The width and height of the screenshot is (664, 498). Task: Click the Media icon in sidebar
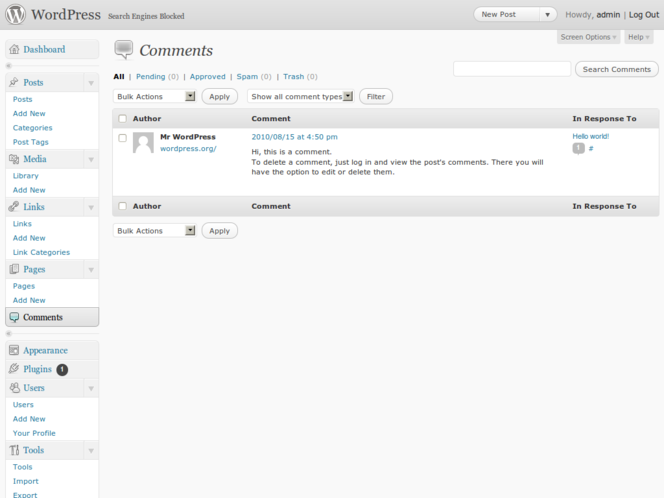pyautogui.click(x=14, y=159)
